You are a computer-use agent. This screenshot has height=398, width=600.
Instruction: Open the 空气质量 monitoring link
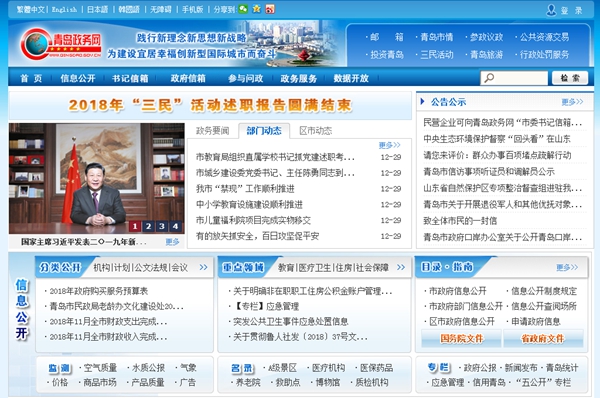(x=100, y=368)
